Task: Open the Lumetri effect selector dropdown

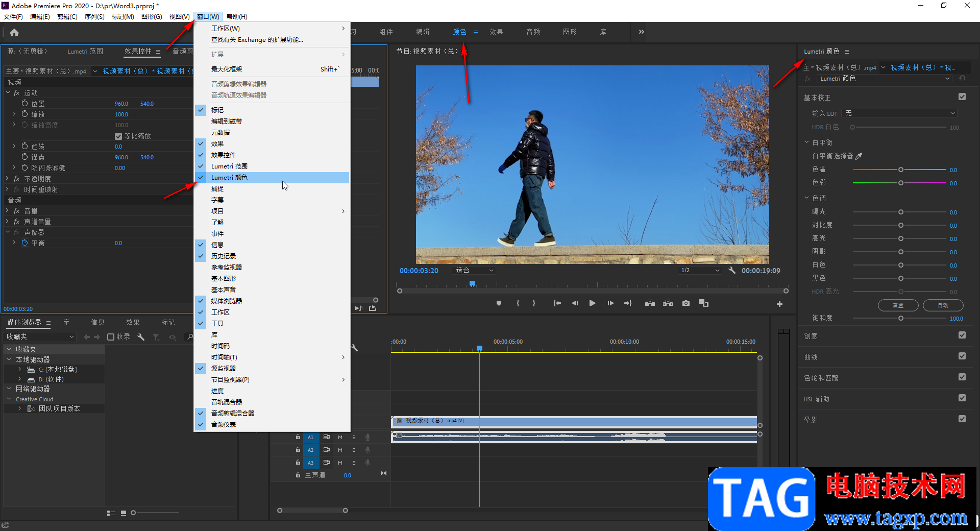Action: (x=885, y=79)
